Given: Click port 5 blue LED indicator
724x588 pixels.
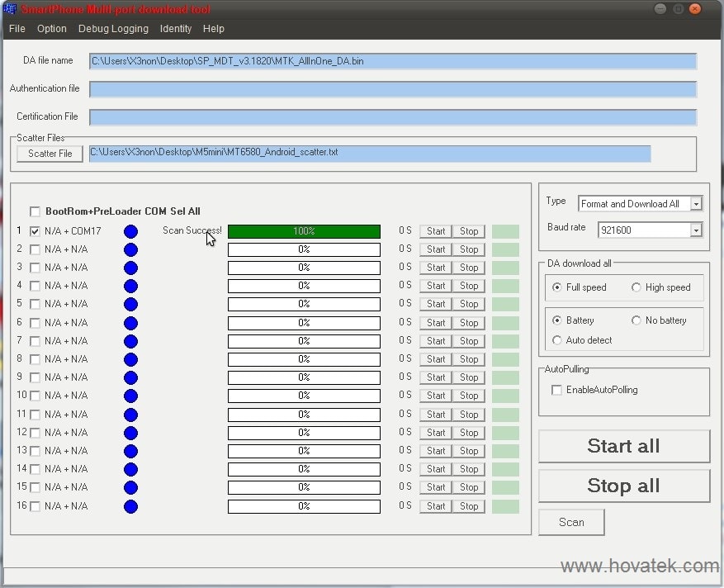Looking at the screenshot, I should click(x=130, y=304).
